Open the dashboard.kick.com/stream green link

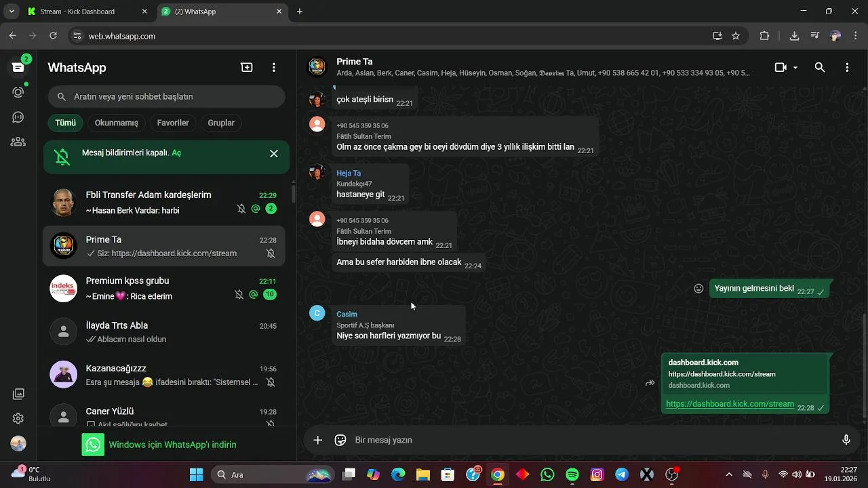[730, 404]
